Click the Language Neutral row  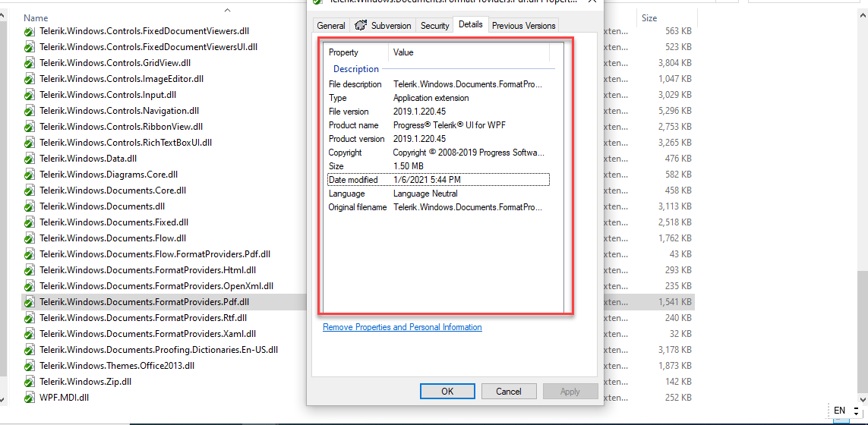click(438, 194)
